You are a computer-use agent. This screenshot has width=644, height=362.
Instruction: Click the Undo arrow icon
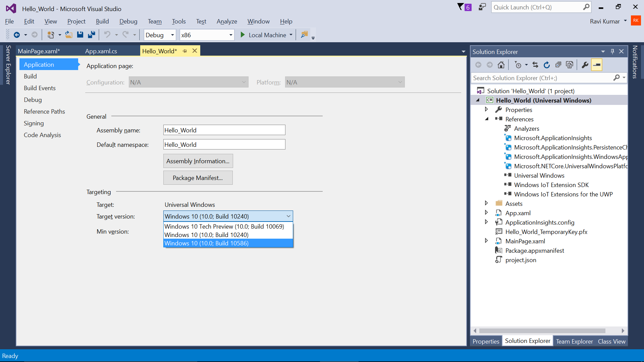[x=107, y=35]
